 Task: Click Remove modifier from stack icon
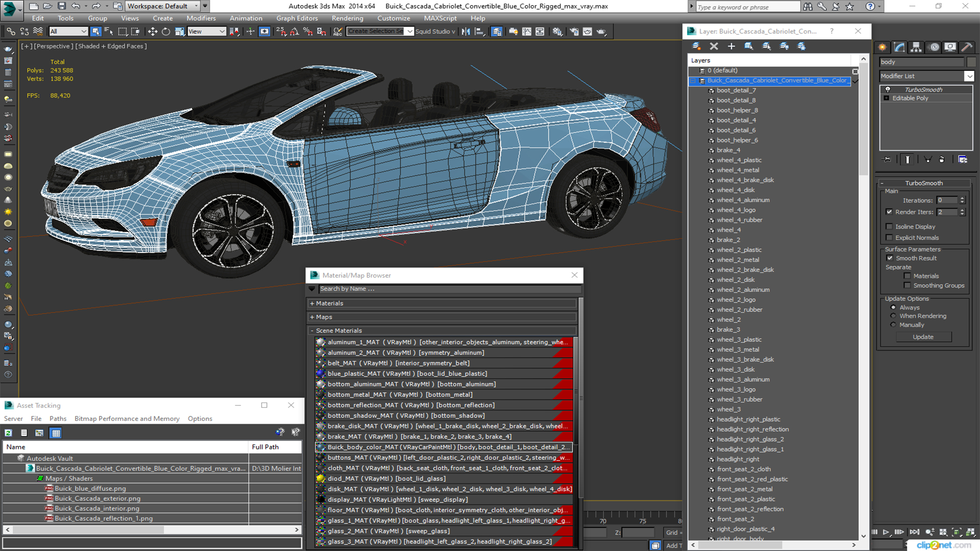click(x=942, y=160)
